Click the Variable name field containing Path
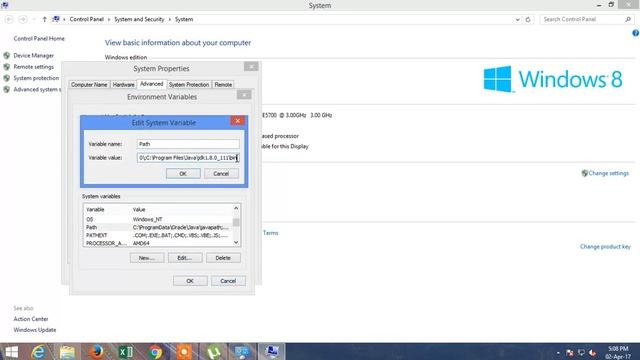The height and width of the screenshot is (360, 640). 188,144
